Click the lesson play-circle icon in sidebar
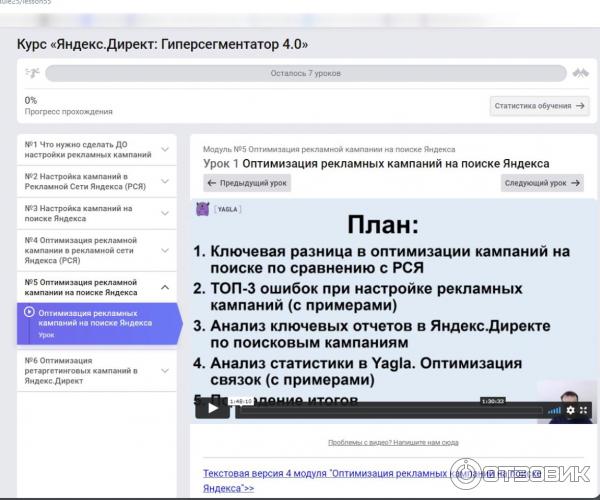 point(29,312)
